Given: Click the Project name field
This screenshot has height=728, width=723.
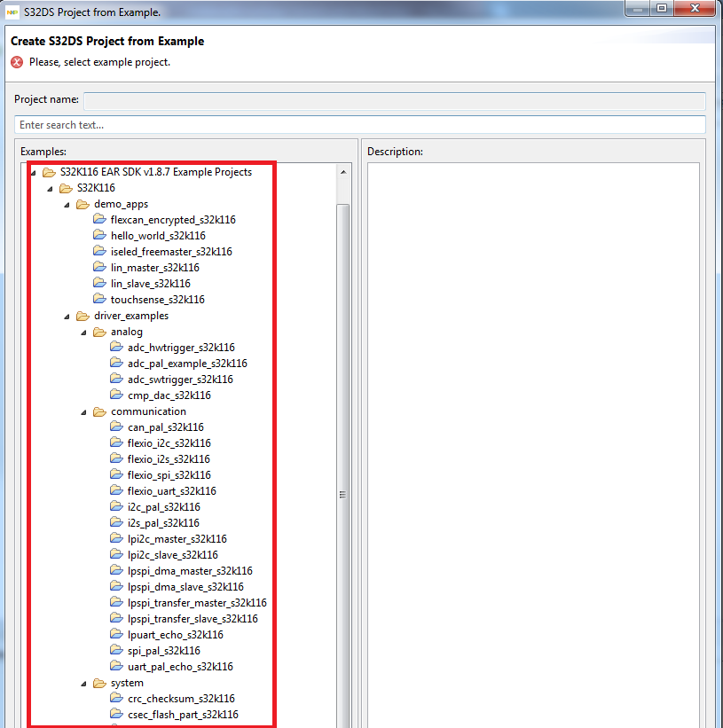Looking at the screenshot, I should (394, 101).
